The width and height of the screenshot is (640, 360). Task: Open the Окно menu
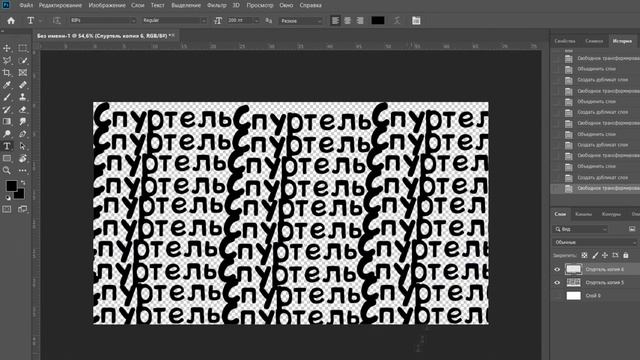click(x=286, y=5)
